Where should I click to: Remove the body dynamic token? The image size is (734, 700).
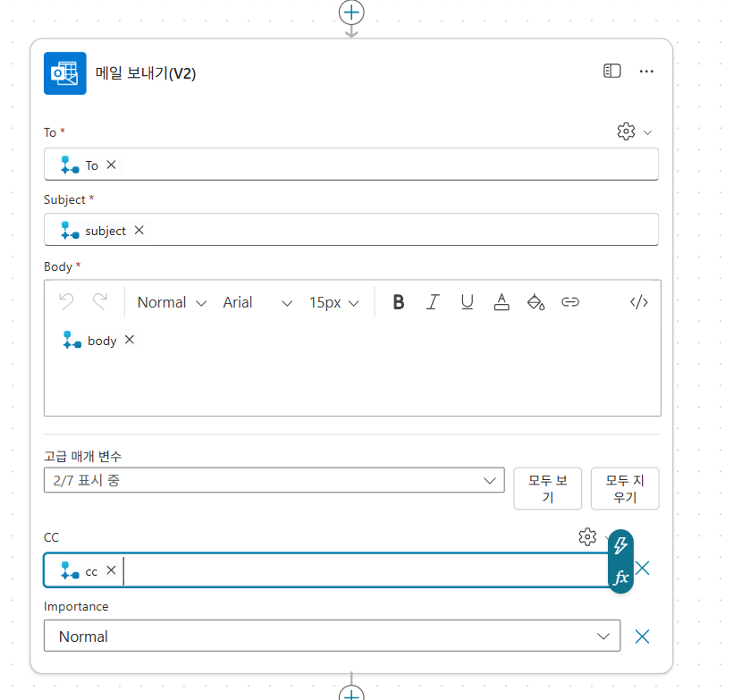point(130,340)
